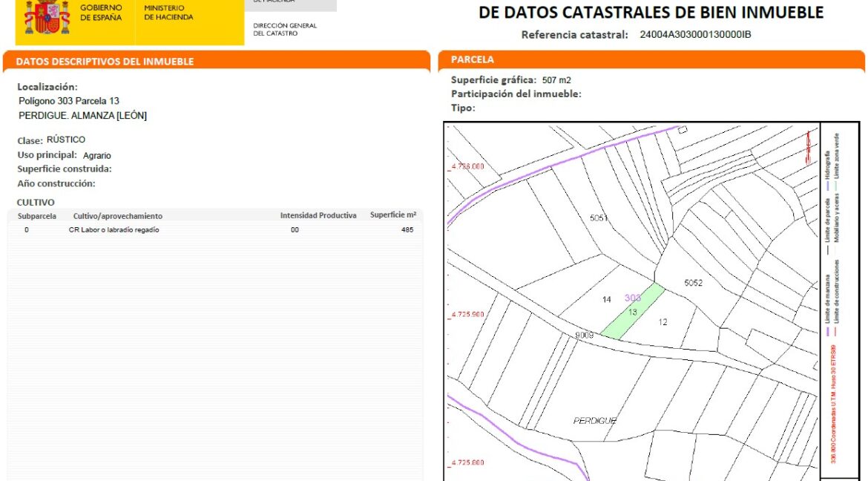
Task: Click the 'Superficie construida:' label
Action: [x=65, y=169]
